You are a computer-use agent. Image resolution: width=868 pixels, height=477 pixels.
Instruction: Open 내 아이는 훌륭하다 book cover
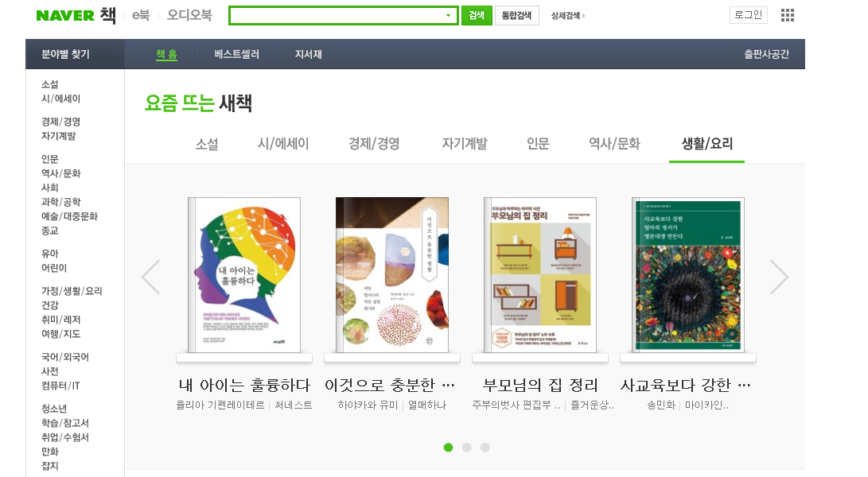(x=244, y=275)
